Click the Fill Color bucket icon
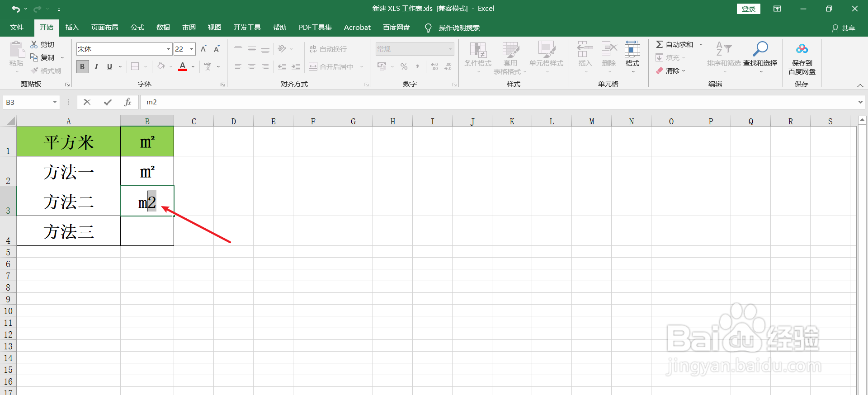The height and width of the screenshot is (395, 868). pyautogui.click(x=161, y=66)
